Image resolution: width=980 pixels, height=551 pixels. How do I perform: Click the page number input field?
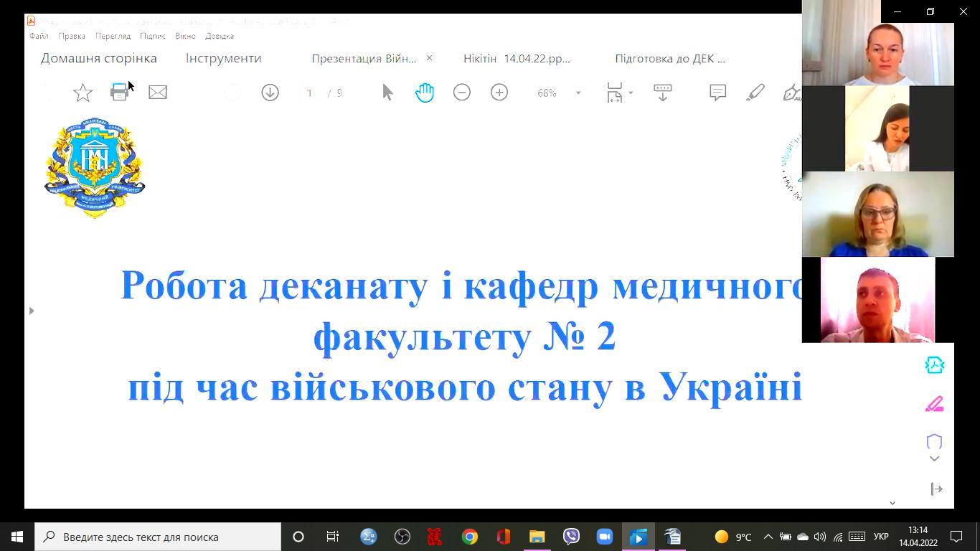point(309,93)
